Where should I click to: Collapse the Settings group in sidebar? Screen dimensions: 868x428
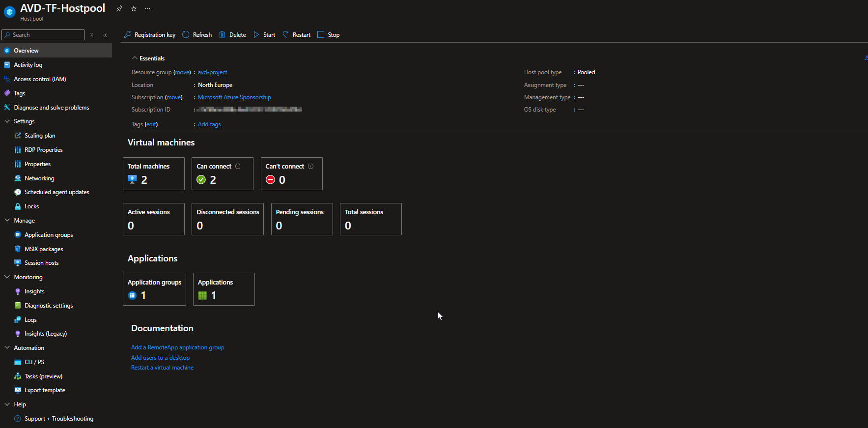[x=7, y=121]
